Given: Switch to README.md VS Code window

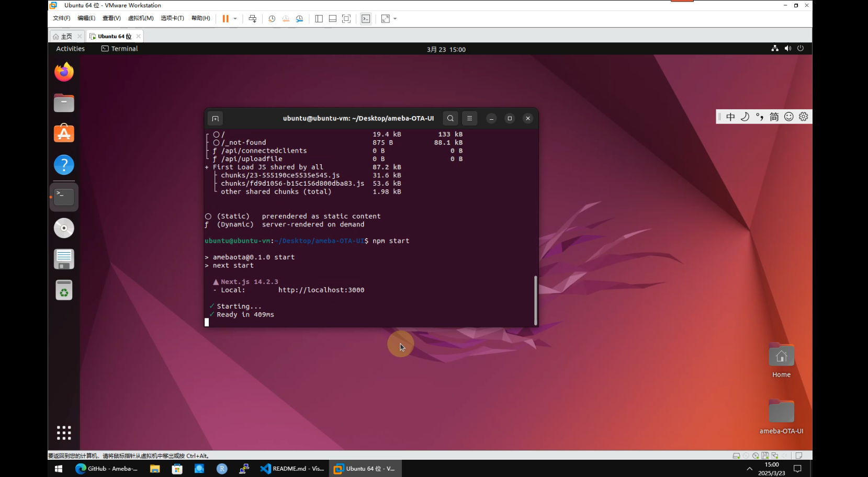Looking at the screenshot, I should point(292,469).
